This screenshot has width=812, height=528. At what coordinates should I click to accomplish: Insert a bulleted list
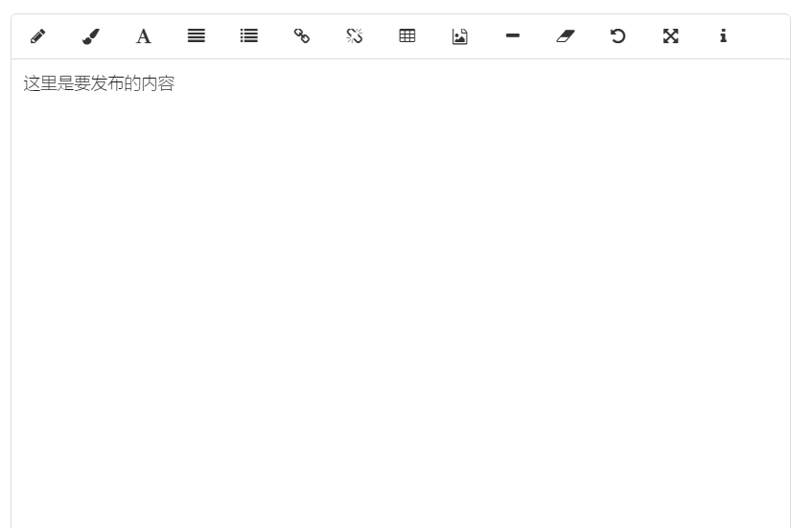tap(249, 36)
